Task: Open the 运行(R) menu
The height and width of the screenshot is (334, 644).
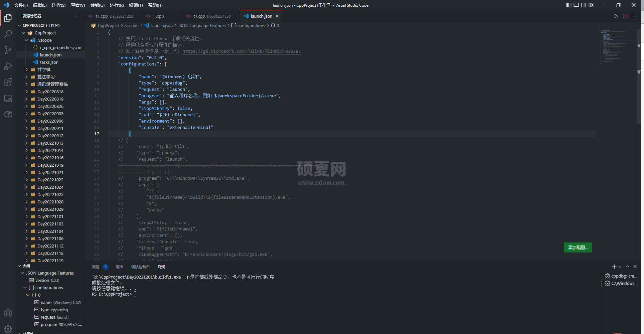Action: (x=117, y=5)
